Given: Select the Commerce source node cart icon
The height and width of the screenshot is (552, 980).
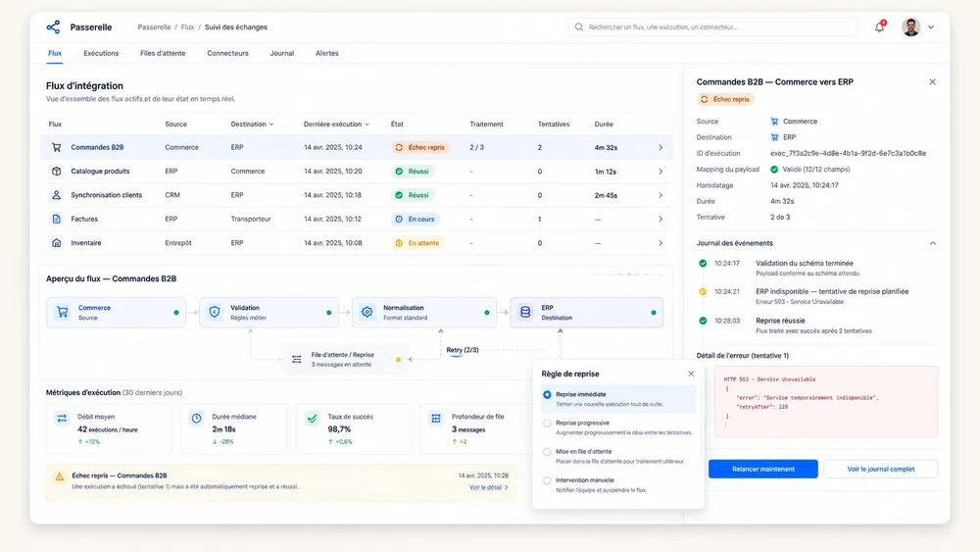Looking at the screenshot, I should (x=63, y=312).
